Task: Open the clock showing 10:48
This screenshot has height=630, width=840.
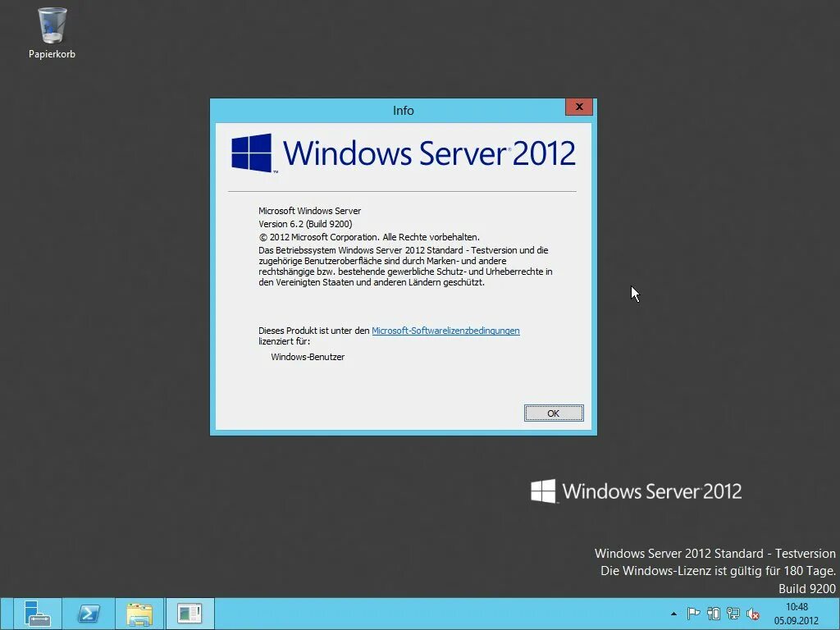Action: tap(797, 607)
